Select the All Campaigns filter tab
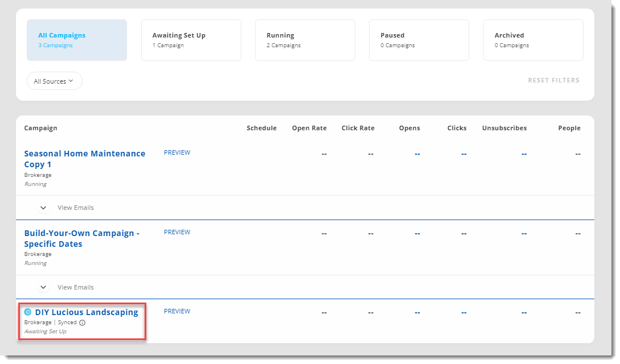 click(x=76, y=40)
